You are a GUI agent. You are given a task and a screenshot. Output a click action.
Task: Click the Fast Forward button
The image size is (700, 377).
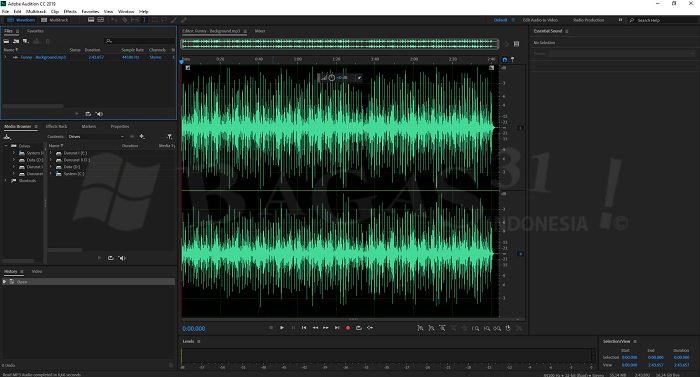(x=326, y=328)
